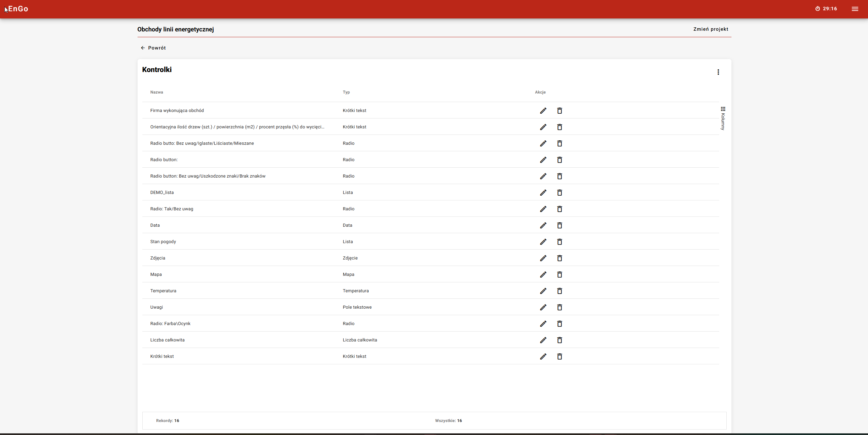The height and width of the screenshot is (435, 868).
Task: Click the EnGo logo in header
Action: click(18, 9)
